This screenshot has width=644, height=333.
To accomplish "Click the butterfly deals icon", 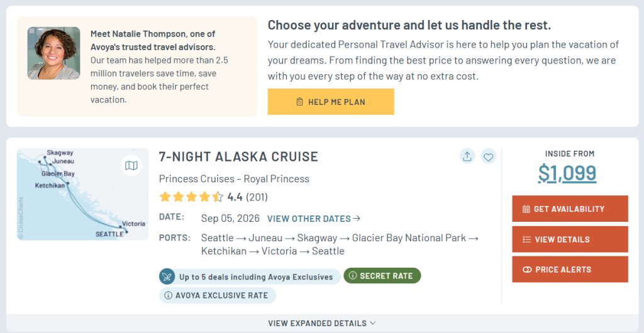I will click(x=167, y=276).
